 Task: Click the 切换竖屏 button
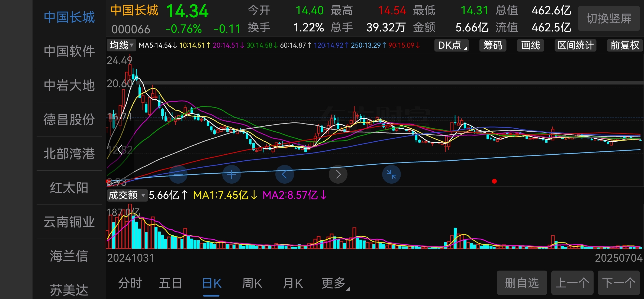[x=609, y=18]
